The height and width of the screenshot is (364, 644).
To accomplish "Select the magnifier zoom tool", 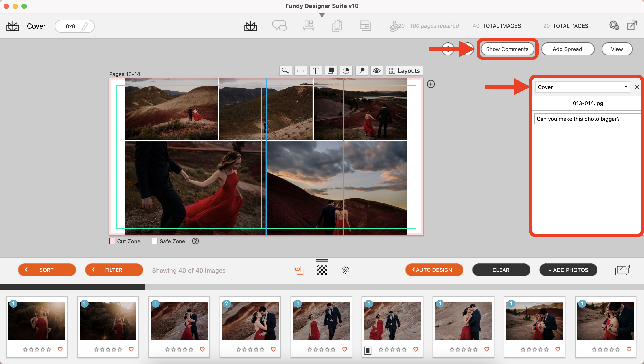I will [x=285, y=71].
